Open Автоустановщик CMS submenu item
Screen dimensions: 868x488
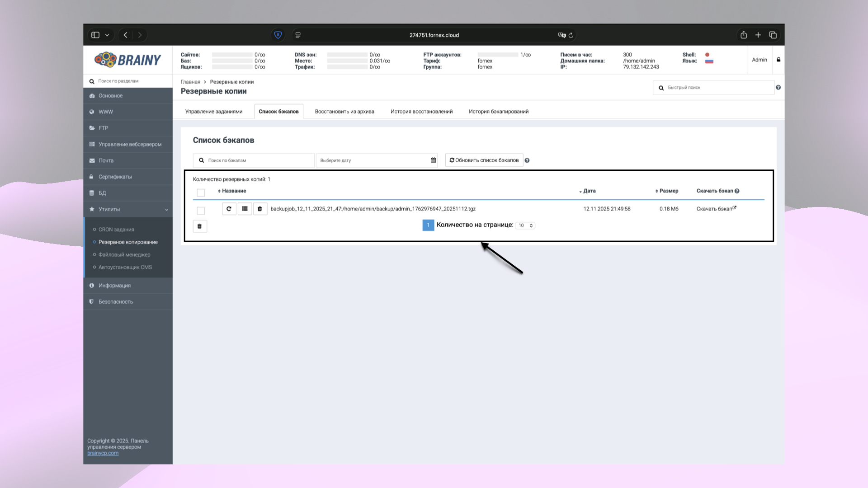pos(125,267)
